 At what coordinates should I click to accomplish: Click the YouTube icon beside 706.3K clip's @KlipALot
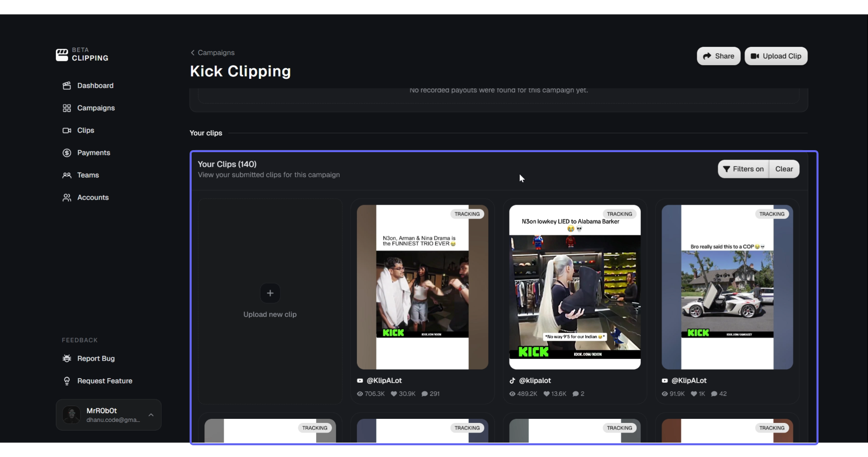click(x=360, y=381)
